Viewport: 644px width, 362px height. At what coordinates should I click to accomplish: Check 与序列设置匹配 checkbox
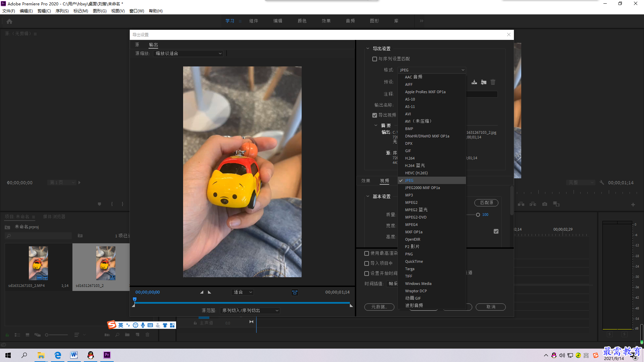375,59
